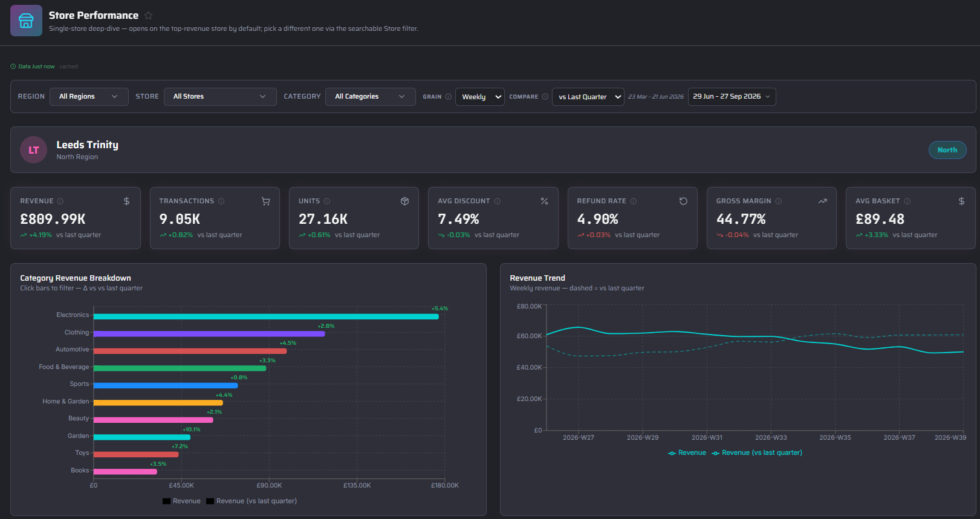
Task: Filter by the Beauty bar
Action: coord(154,420)
